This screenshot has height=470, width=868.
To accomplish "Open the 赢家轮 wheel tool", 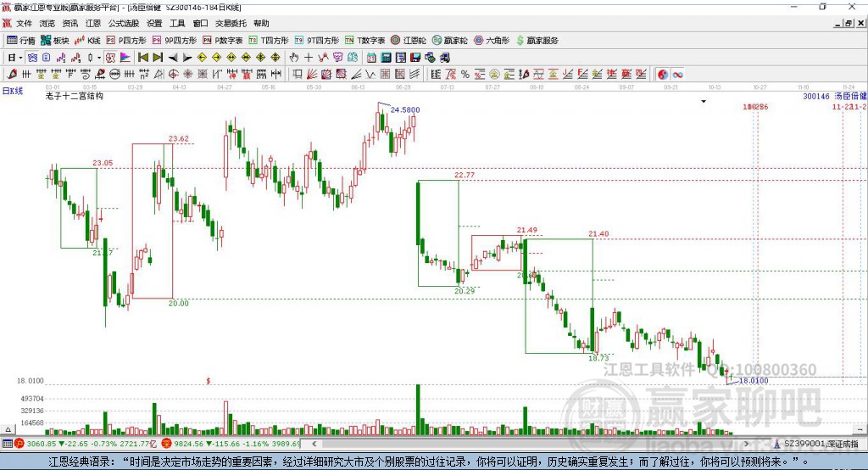I will click(449, 41).
